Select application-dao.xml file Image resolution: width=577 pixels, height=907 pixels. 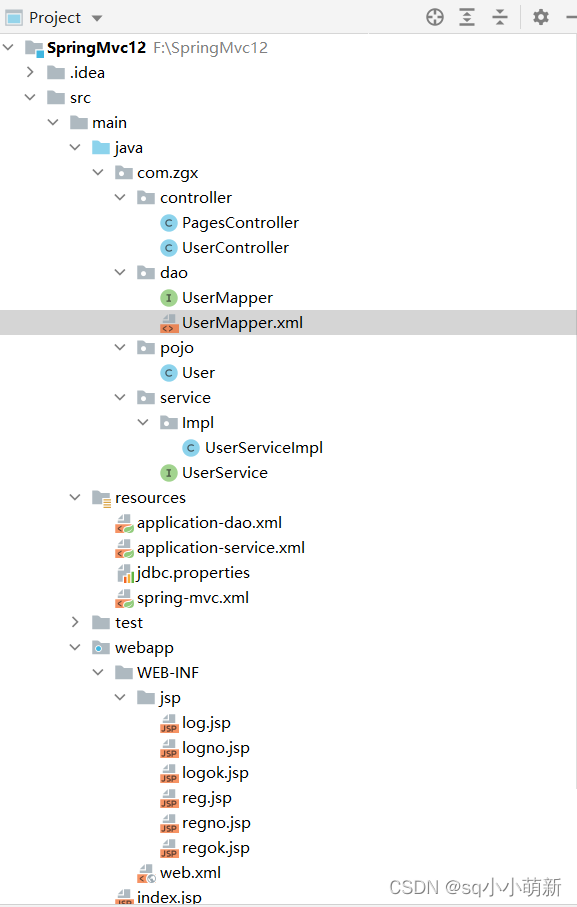tap(209, 523)
